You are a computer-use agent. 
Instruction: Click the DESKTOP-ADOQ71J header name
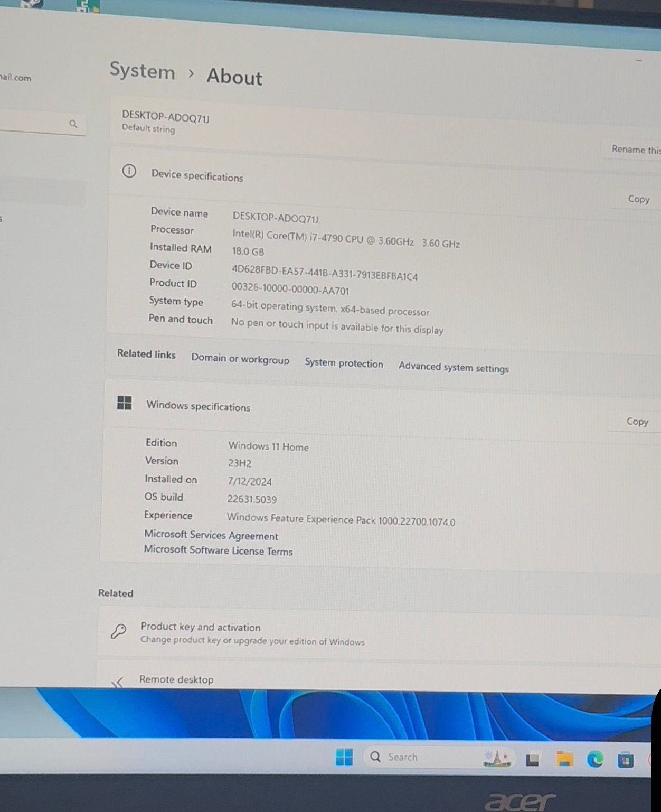[x=166, y=116]
